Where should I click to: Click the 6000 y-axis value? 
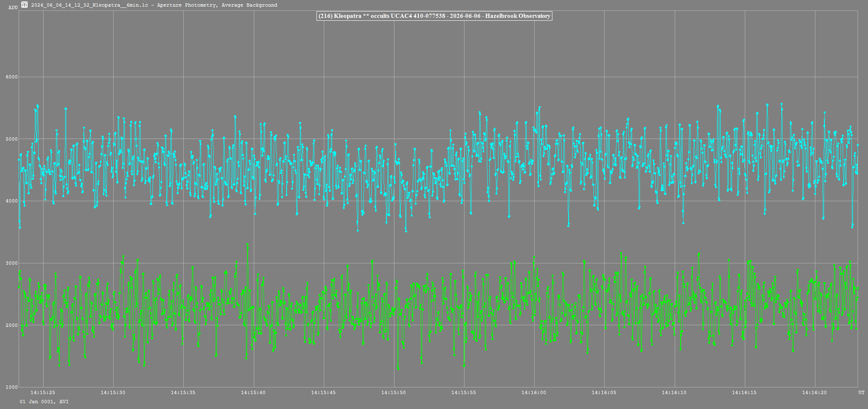[12, 77]
